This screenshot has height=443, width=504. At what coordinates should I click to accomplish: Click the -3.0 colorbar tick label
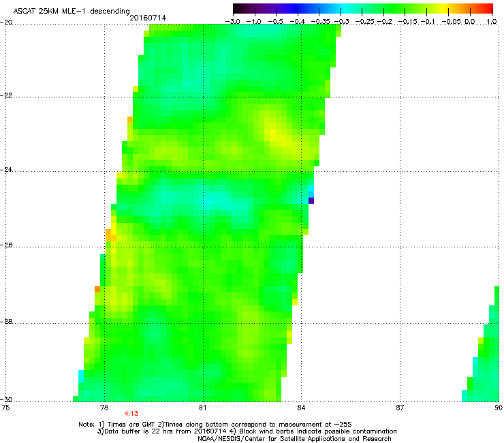coord(232,22)
